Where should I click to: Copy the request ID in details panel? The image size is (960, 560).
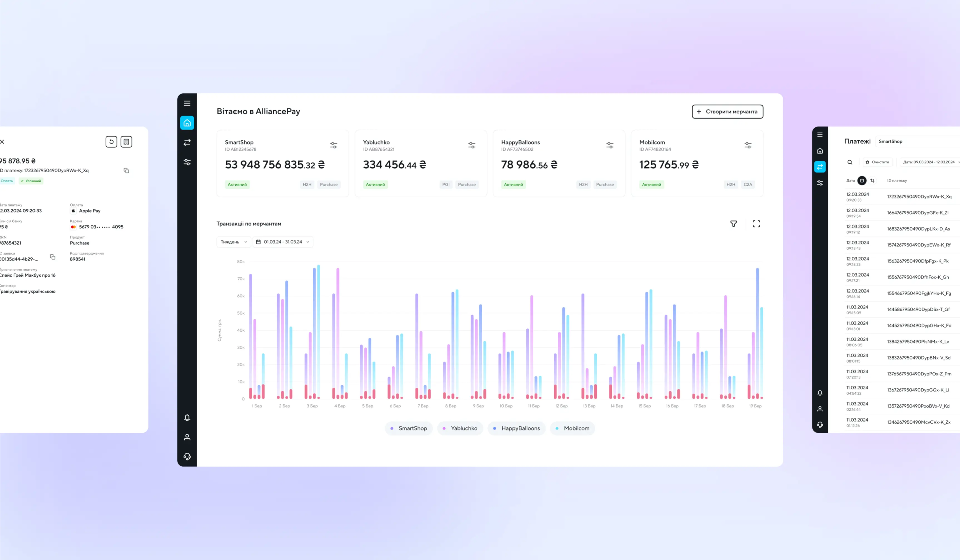click(53, 257)
